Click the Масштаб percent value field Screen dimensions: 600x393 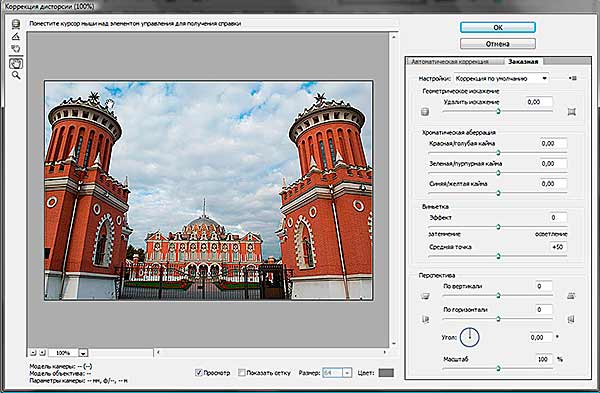point(543,359)
